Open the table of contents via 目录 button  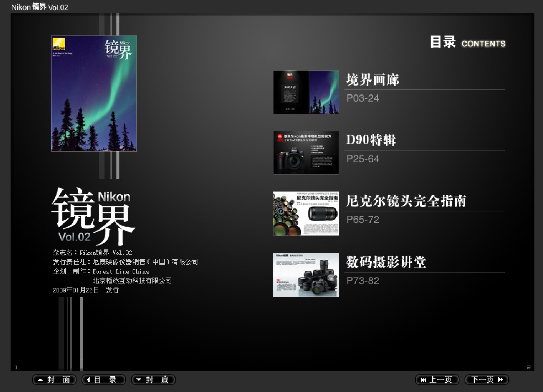104,380
